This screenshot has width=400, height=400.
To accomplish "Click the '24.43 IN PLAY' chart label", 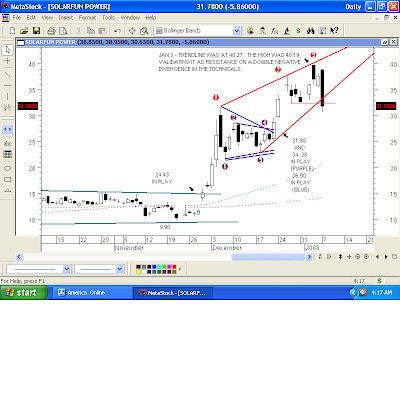I will coord(162,178).
